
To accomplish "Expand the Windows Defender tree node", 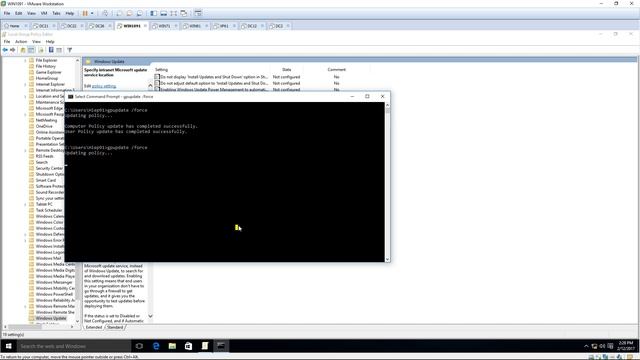I will tap(25, 234).
